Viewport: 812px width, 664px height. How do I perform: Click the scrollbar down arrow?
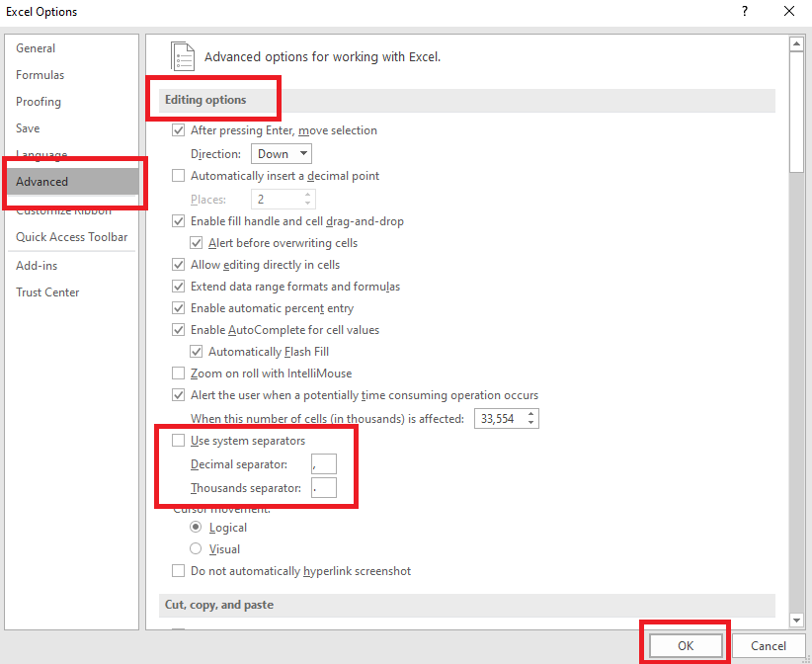coord(796,620)
